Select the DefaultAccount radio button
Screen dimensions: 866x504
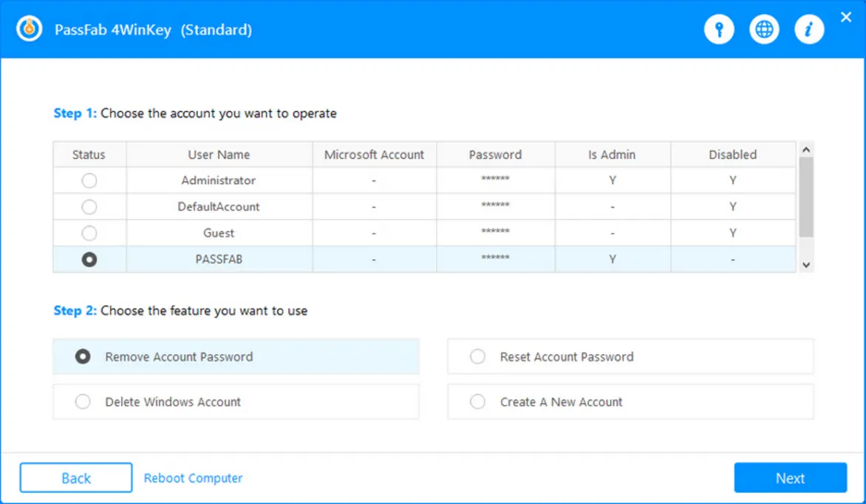(x=89, y=206)
